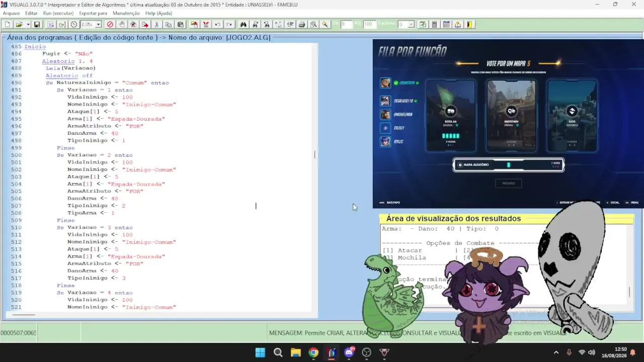This screenshot has width=644, height=362.
Task: Open an algorithm file from disk
Action: point(19,24)
